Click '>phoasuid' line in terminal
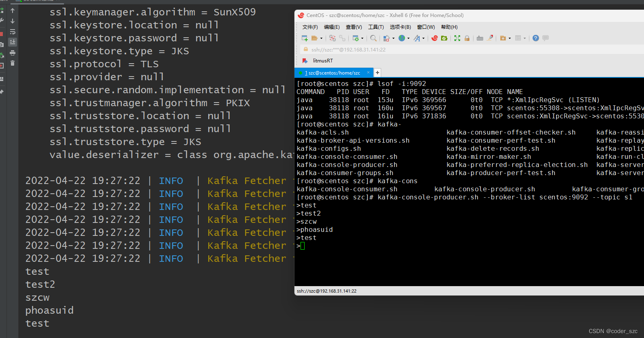644x338 pixels. click(x=314, y=230)
